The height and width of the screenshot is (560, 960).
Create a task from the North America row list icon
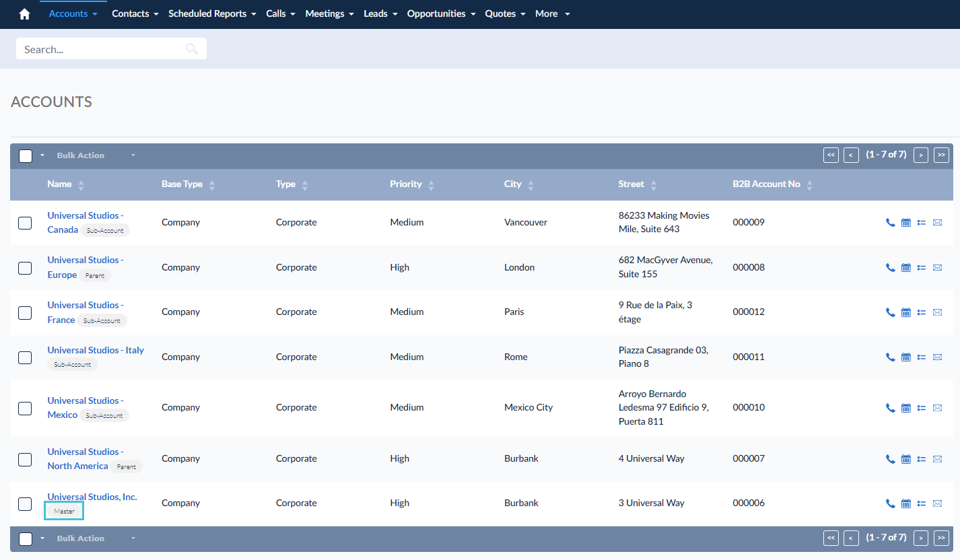coord(922,459)
